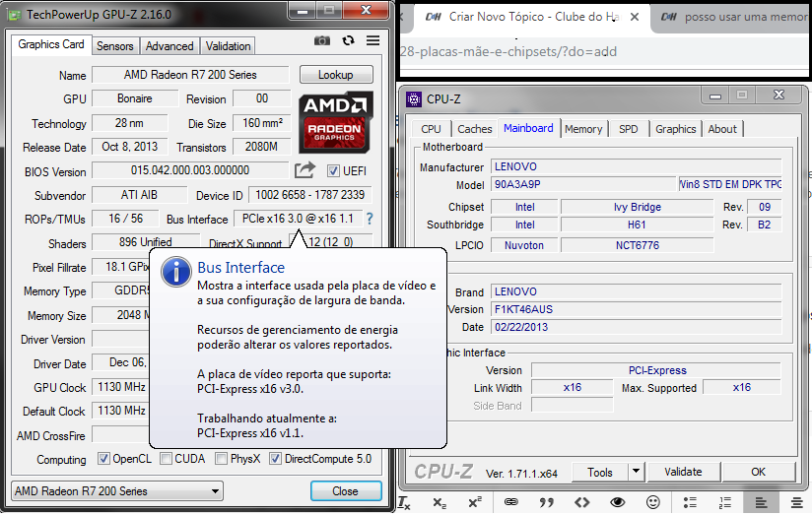The width and height of the screenshot is (812, 515).
Task: Apply superscript formatting in editor toolbar
Action: (x=474, y=502)
